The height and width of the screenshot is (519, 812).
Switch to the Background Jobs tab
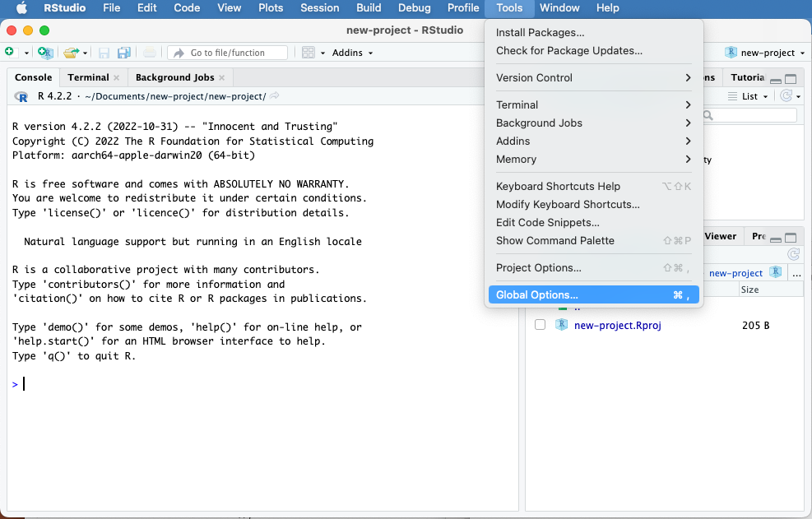click(x=174, y=77)
